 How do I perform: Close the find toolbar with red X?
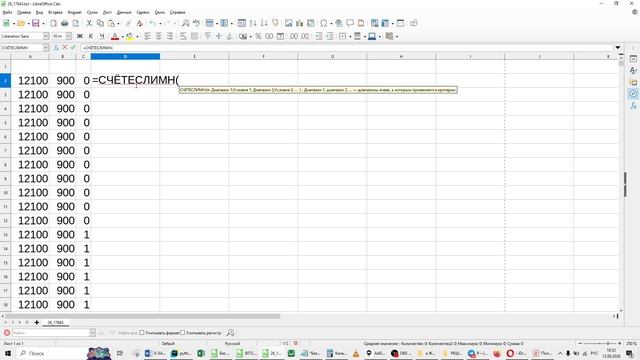click(x=7, y=333)
